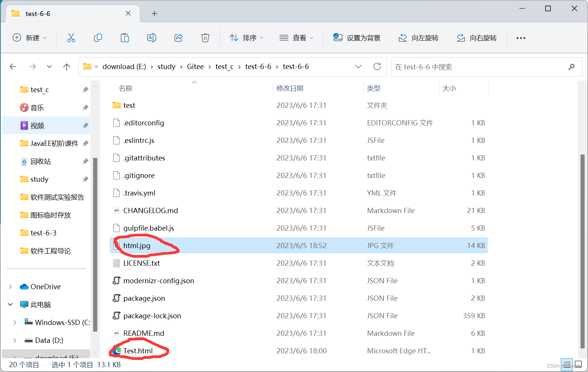Select study folder in sidebar
The width and height of the screenshot is (588, 372).
click(46, 179)
